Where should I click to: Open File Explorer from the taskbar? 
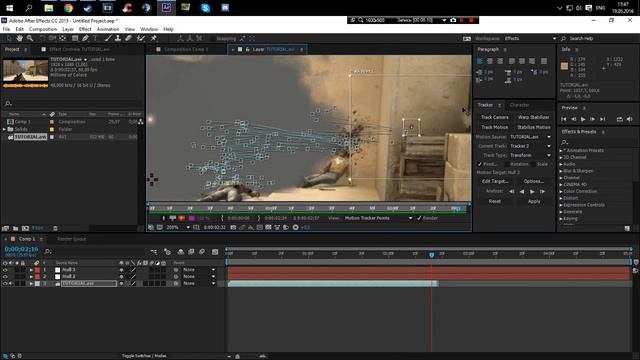click(49, 8)
